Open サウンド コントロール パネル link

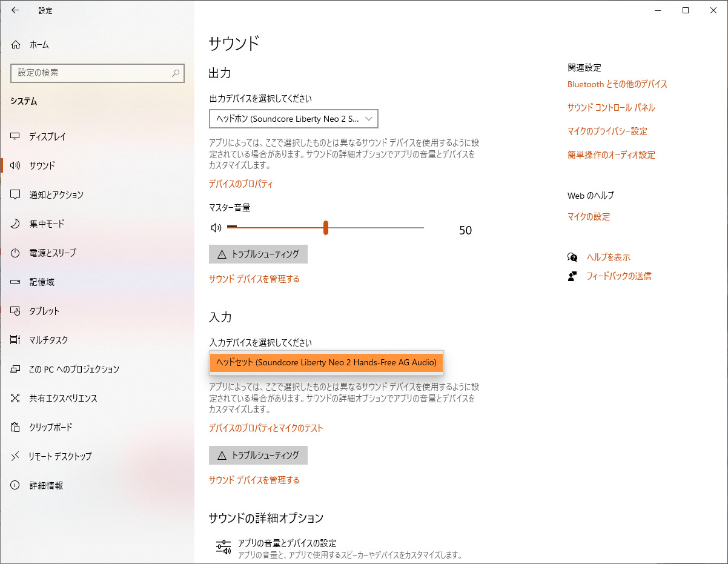(611, 107)
